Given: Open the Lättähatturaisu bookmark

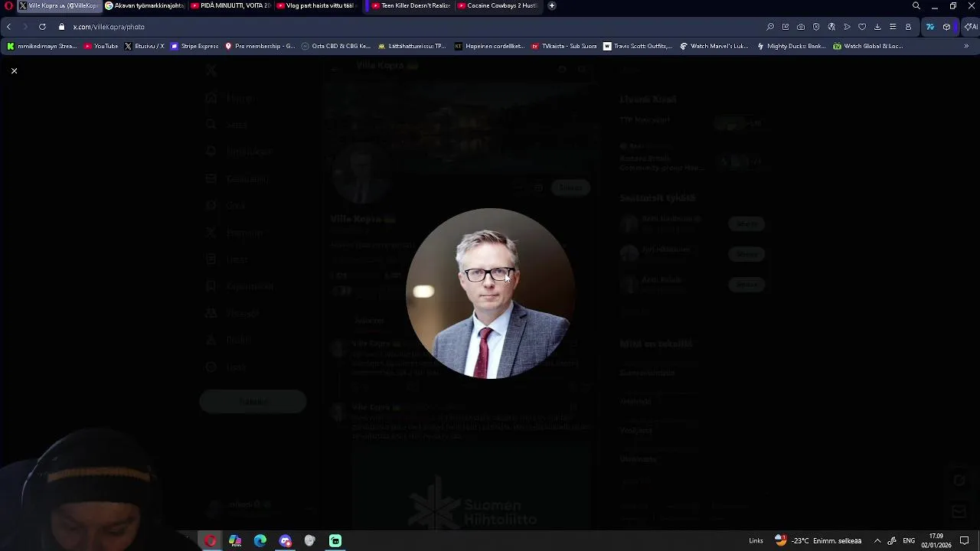Looking at the screenshot, I should tap(412, 46).
